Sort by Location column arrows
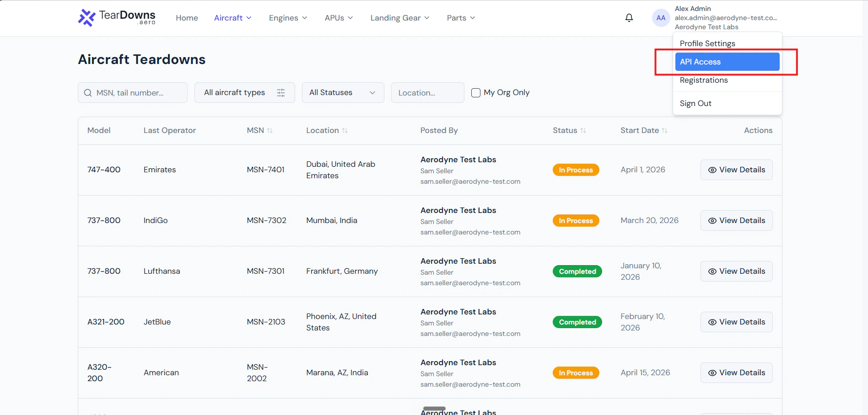Viewport: 868px width, 415px height. point(345,131)
